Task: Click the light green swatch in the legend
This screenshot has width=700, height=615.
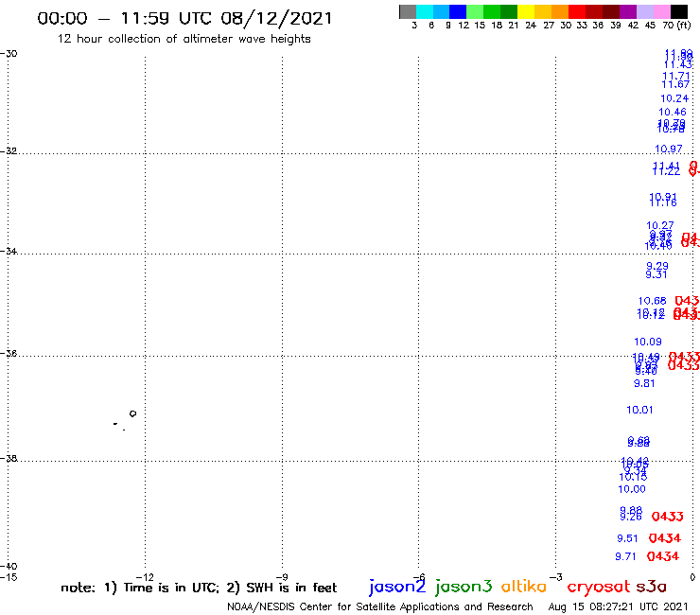Action: [x=476, y=11]
